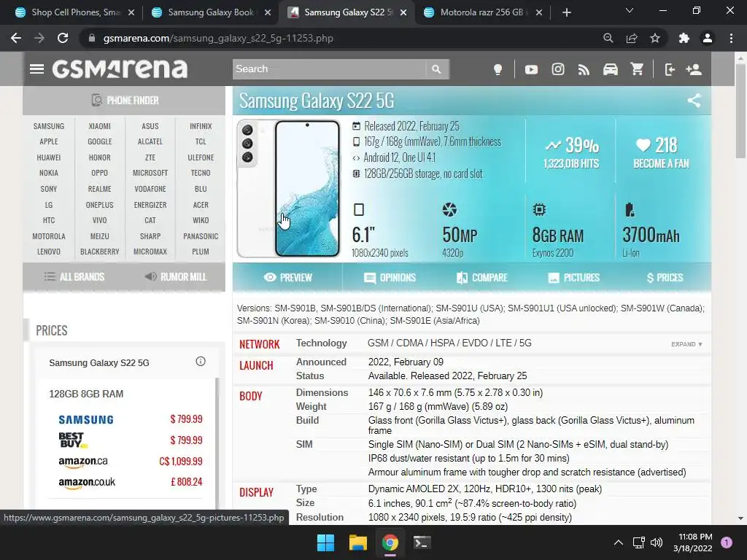Open the car EV section icon
The image size is (747, 560).
tap(611, 69)
